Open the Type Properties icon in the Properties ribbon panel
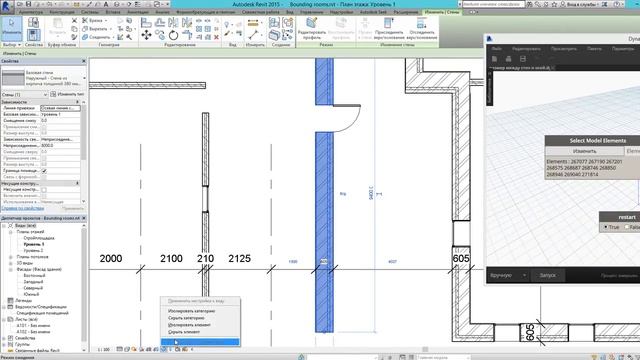This screenshot has width=640, height=360. point(33,22)
